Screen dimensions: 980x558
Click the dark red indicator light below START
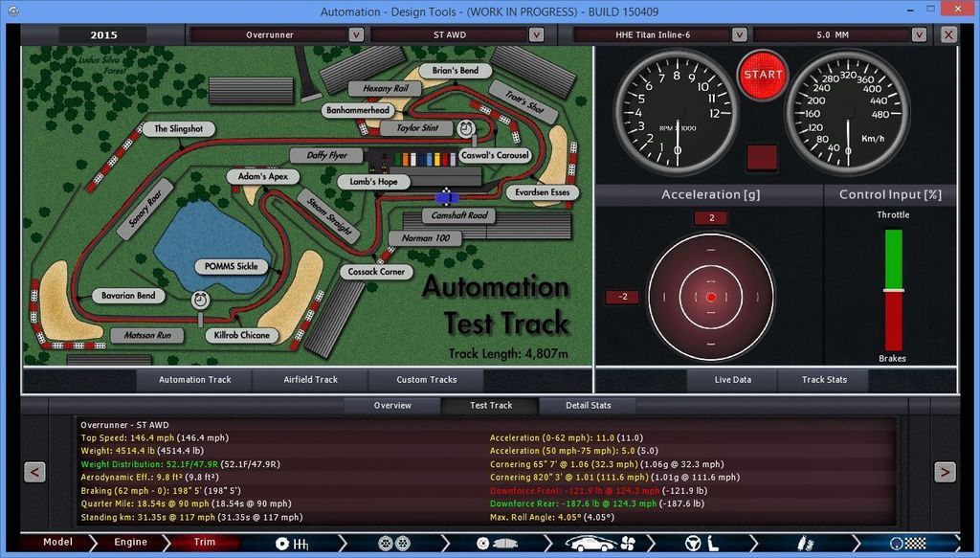763,158
